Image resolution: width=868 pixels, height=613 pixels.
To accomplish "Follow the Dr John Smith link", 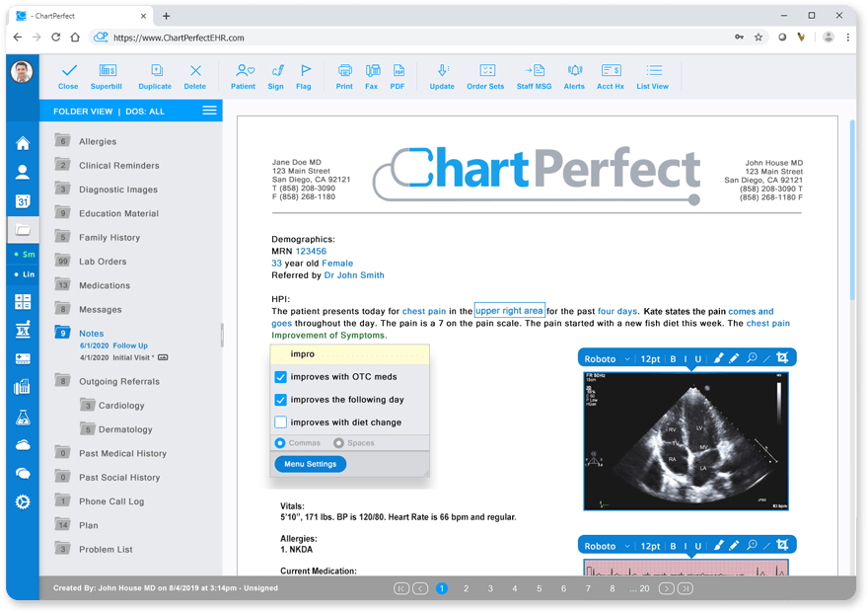I will (354, 275).
